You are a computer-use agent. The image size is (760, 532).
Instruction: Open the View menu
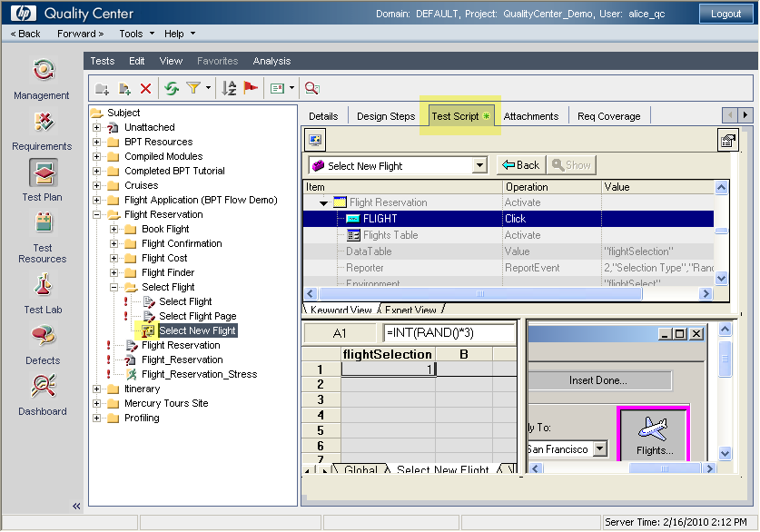[x=171, y=61]
